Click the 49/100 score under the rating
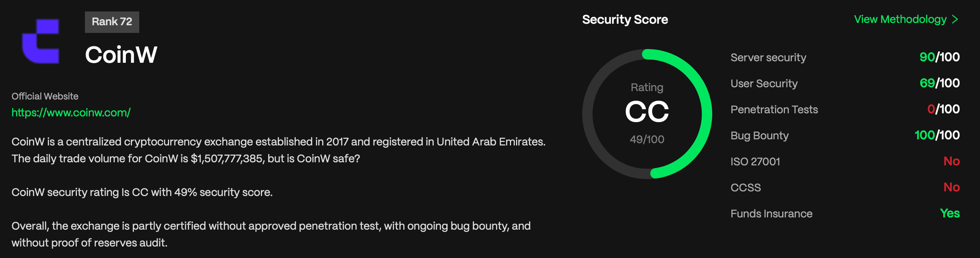The height and width of the screenshot is (258, 980). click(x=647, y=139)
